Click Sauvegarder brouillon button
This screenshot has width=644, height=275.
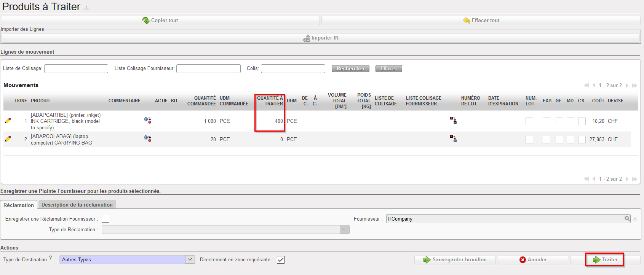click(x=455, y=260)
